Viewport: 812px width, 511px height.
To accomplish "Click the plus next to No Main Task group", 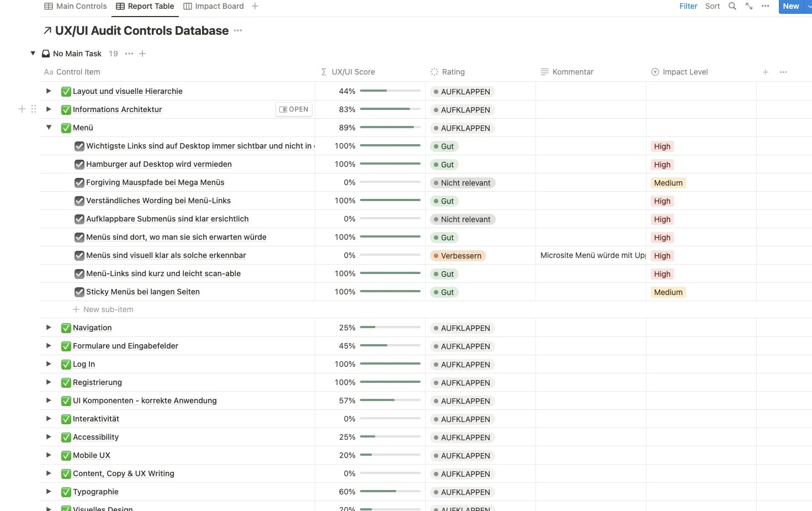I will coord(142,54).
